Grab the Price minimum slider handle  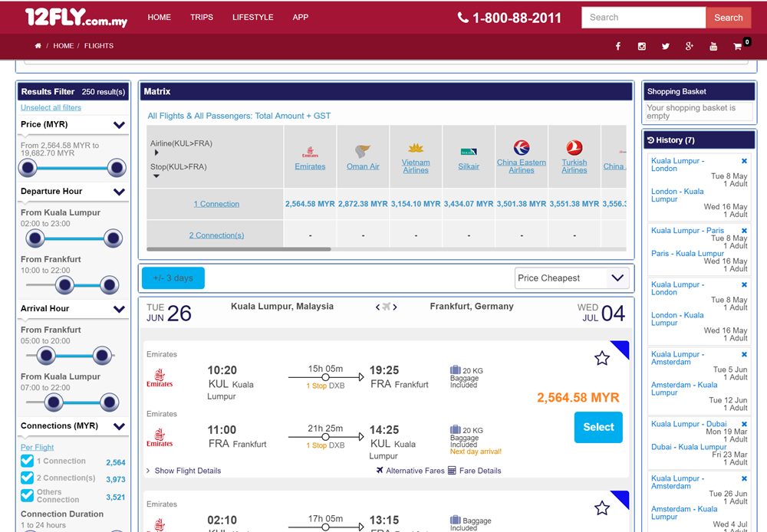(x=28, y=168)
